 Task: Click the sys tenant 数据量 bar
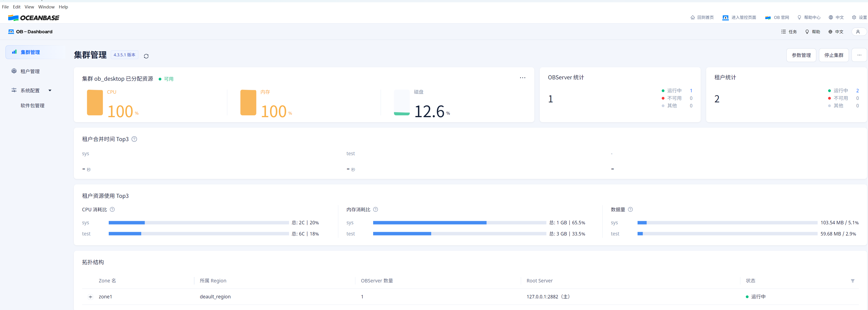coord(727,223)
